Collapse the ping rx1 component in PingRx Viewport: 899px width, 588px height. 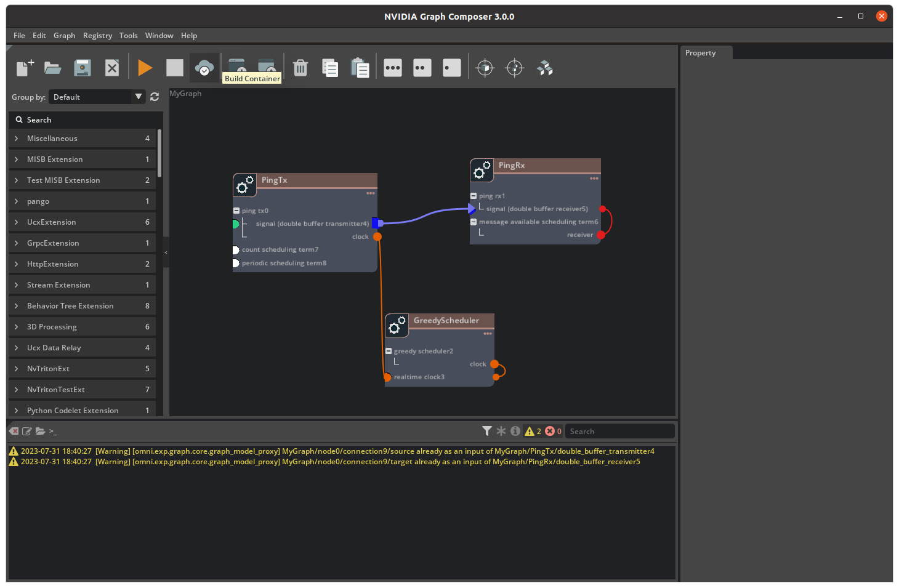click(x=474, y=196)
